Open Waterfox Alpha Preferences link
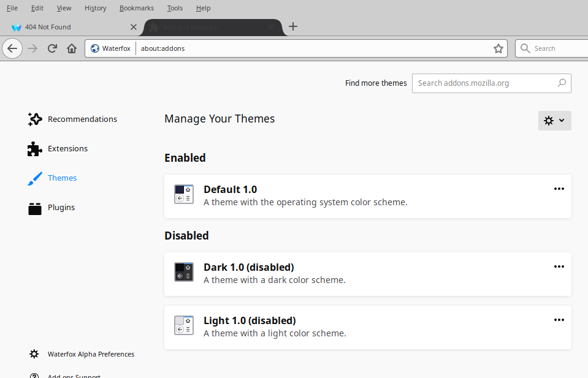The height and width of the screenshot is (378, 588). [91, 354]
